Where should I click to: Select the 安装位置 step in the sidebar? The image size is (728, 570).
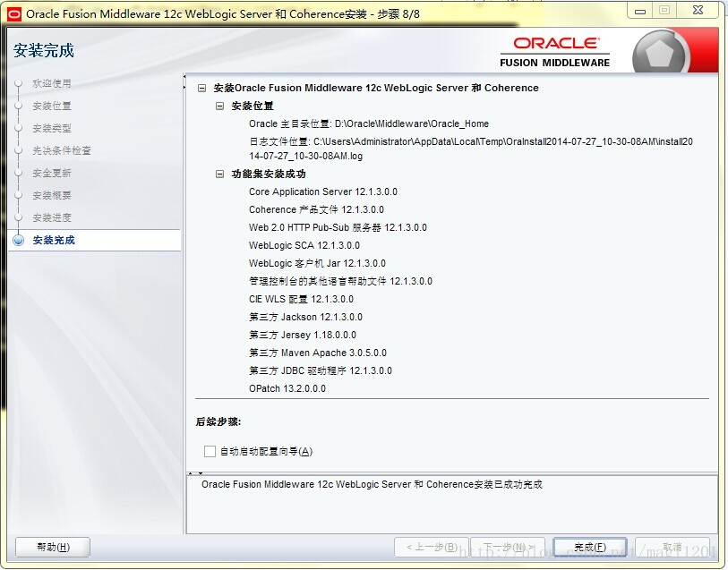pyautogui.click(x=52, y=106)
